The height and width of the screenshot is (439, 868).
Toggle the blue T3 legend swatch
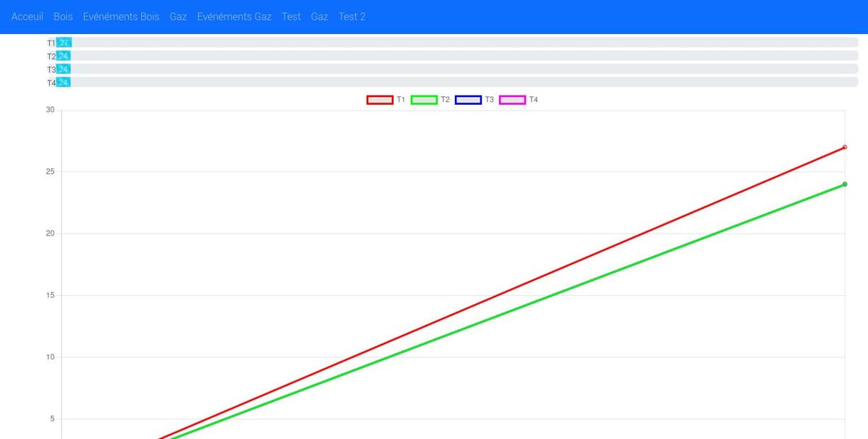tap(468, 100)
